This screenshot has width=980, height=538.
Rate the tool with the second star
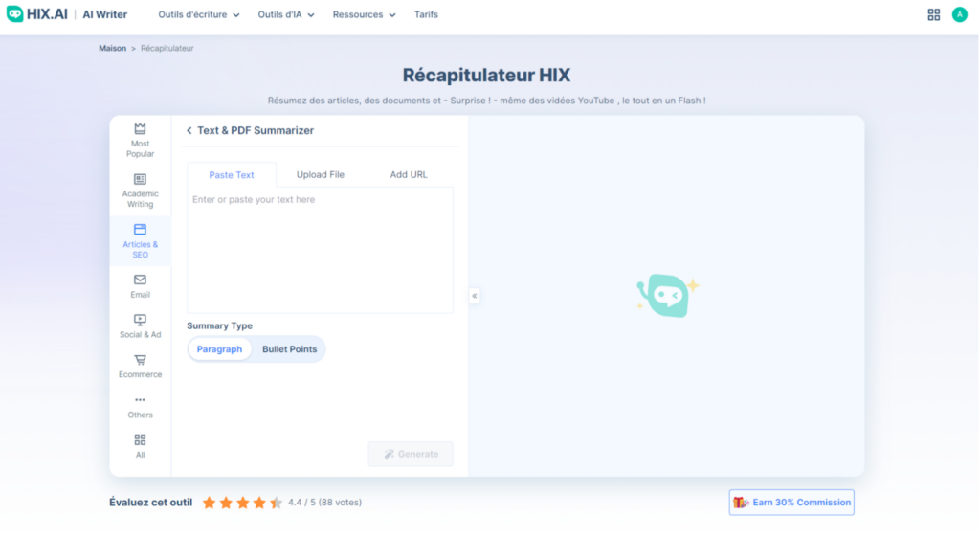tap(226, 503)
